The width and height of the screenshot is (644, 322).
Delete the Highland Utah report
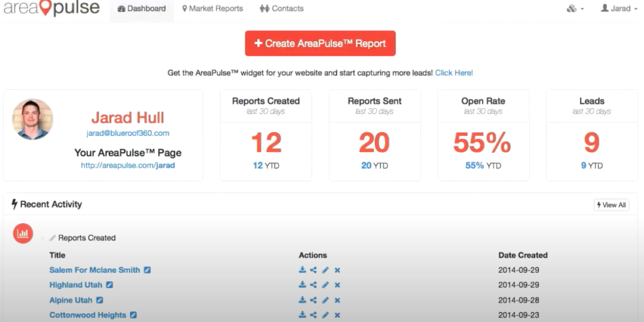click(337, 285)
